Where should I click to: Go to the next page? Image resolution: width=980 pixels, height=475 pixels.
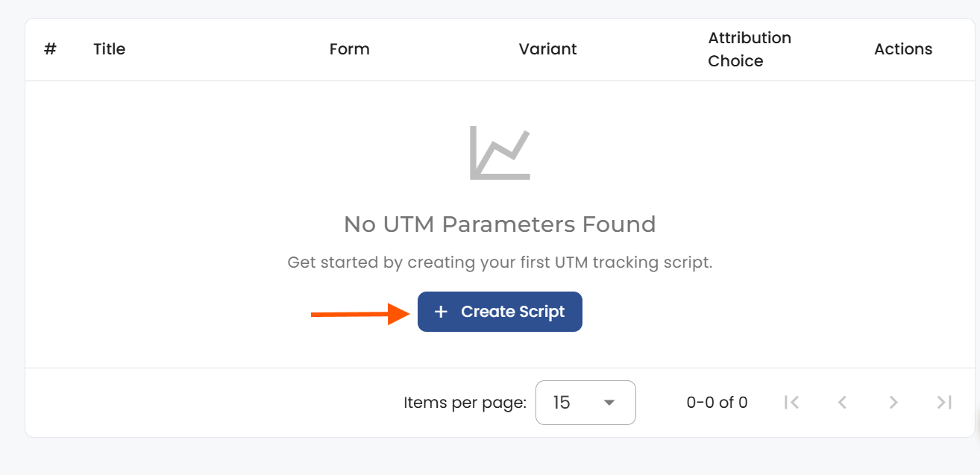click(x=893, y=403)
